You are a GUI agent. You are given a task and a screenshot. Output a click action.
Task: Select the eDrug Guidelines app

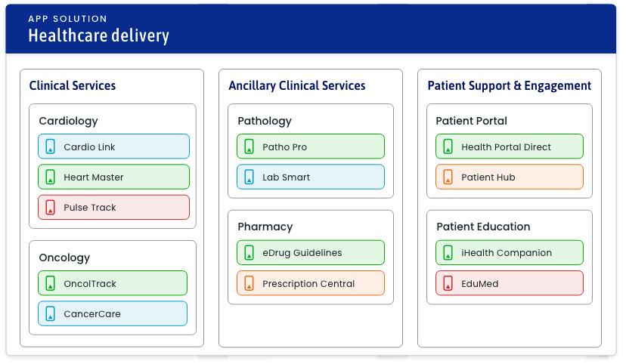click(311, 253)
